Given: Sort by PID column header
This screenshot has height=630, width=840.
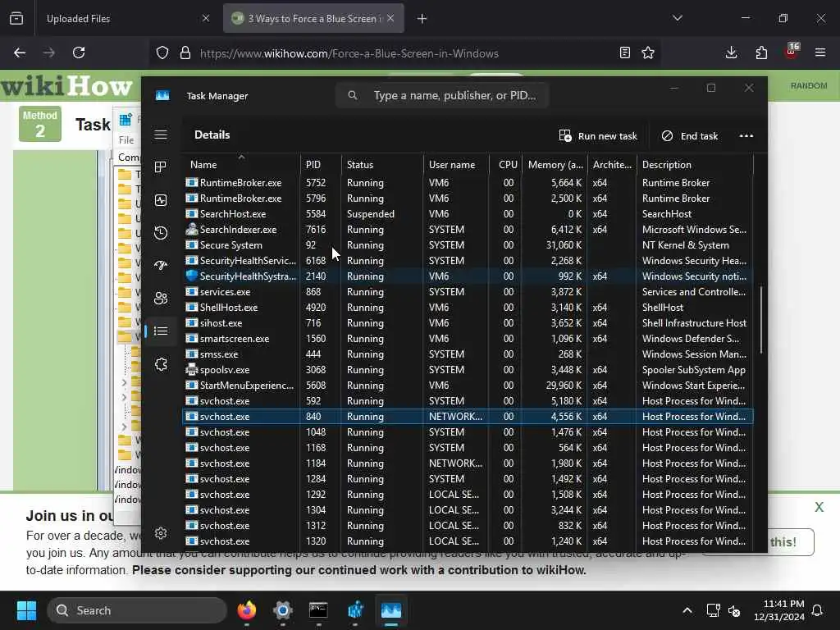Looking at the screenshot, I should point(321,164).
